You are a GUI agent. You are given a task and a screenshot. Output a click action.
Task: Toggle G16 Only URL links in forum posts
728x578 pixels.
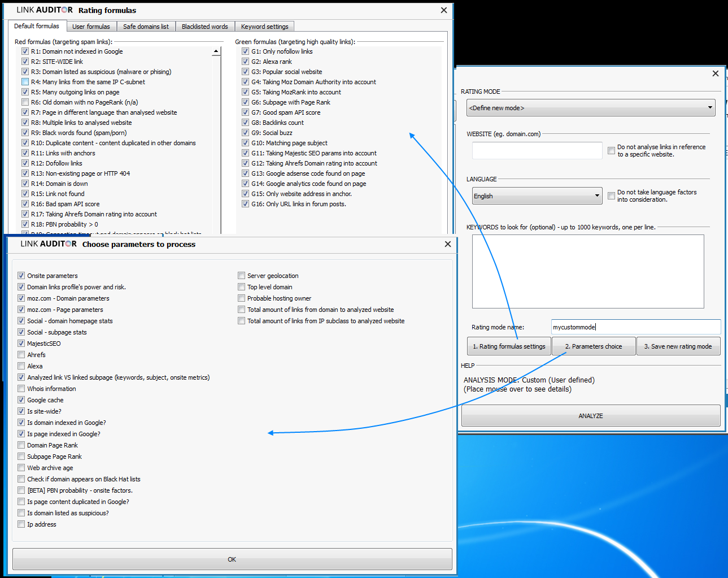coord(245,204)
